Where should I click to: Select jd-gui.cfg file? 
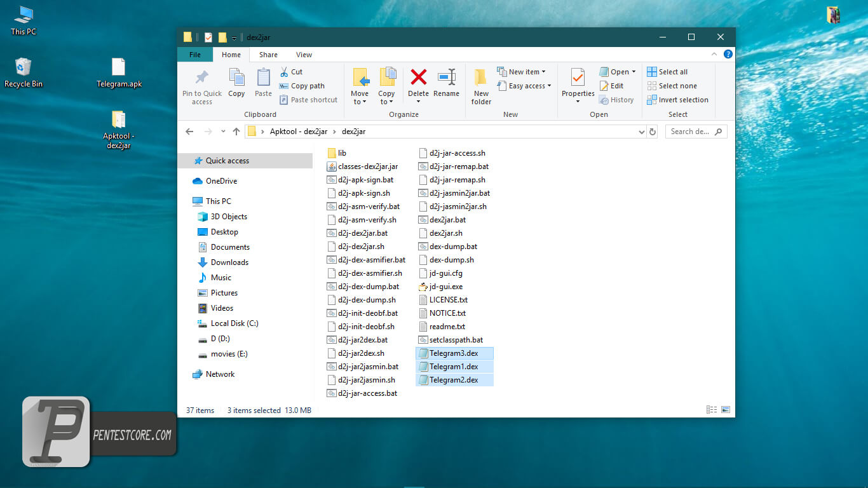point(440,273)
